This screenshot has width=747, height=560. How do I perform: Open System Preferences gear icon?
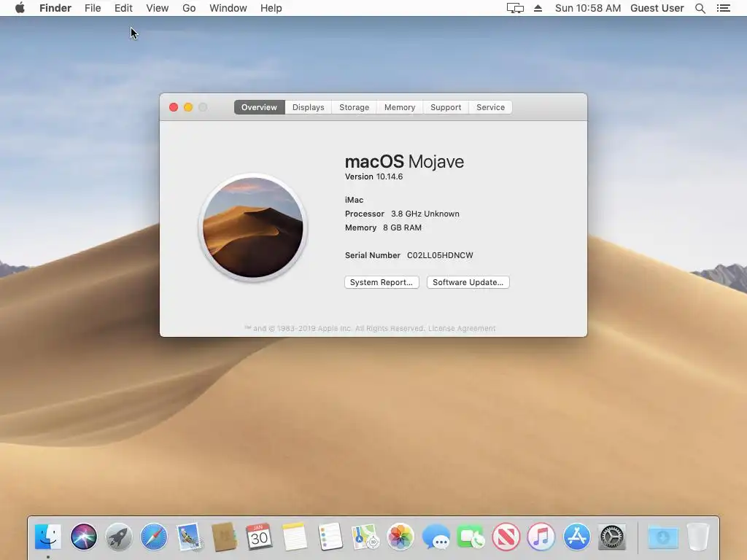(612, 537)
